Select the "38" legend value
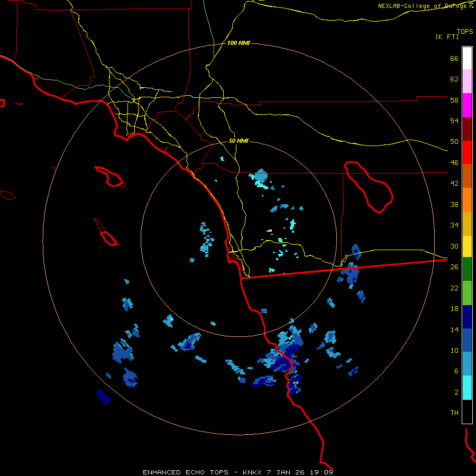 coord(454,204)
